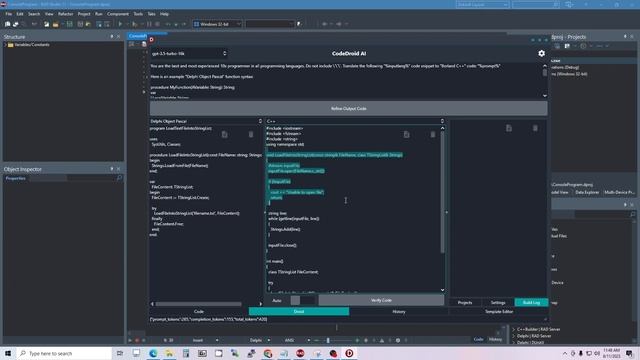The height and width of the screenshot is (360, 640).
Task: Pin the Projects panel
Action: tap(625, 37)
